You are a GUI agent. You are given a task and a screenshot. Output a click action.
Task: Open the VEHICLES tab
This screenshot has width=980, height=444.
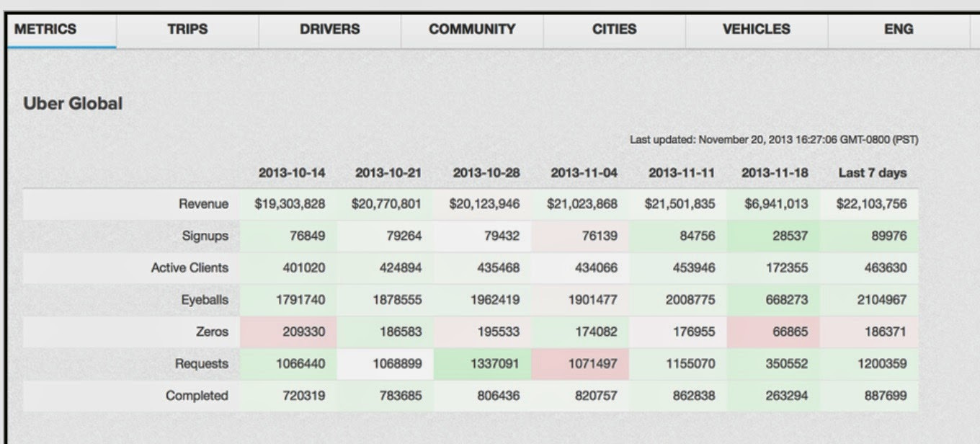point(756,30)
